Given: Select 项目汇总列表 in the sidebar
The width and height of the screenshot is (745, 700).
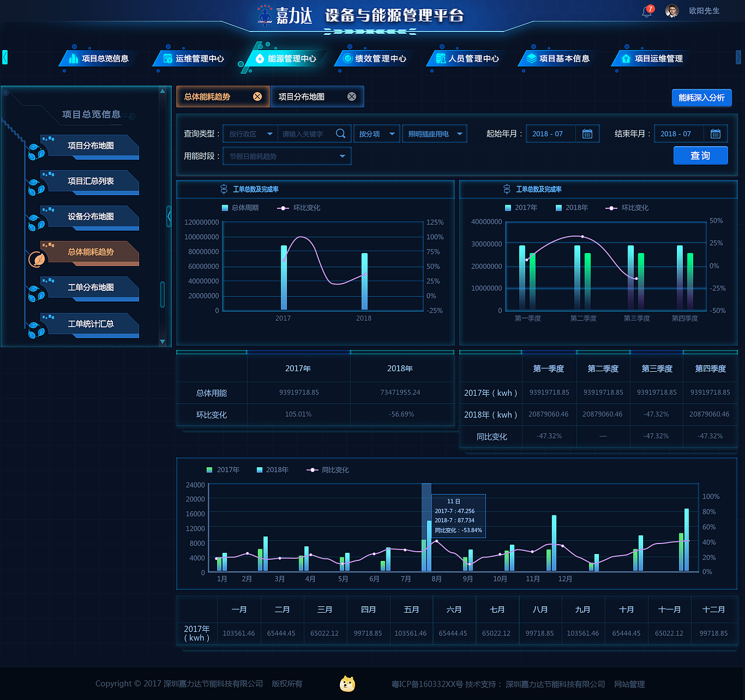Looking at the screenshot, I should pos(90,182).
